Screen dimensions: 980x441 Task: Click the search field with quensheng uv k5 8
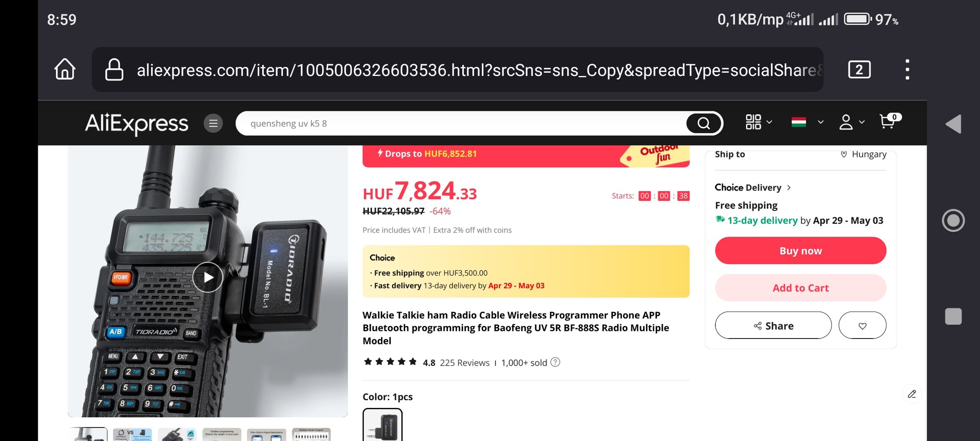pyautogui.click(x=461, y=123)
